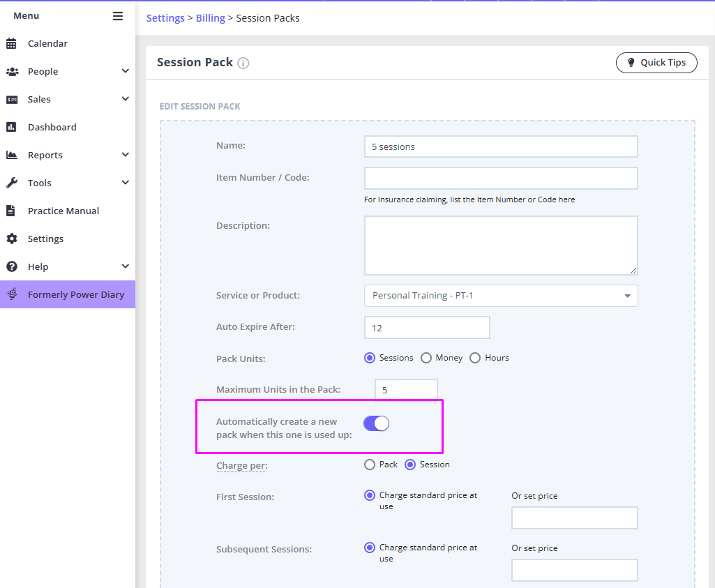Click the Formerly Power Diary banner
The image size is (715, 588).
(68, 294)
